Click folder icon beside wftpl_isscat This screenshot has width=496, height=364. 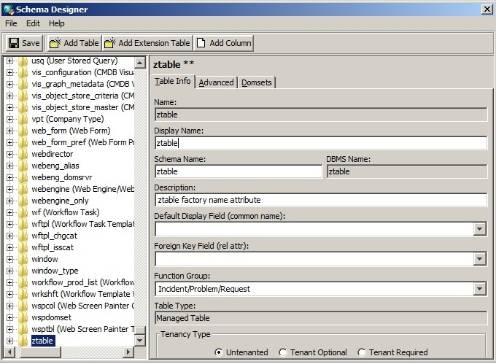tap(23, 248)
